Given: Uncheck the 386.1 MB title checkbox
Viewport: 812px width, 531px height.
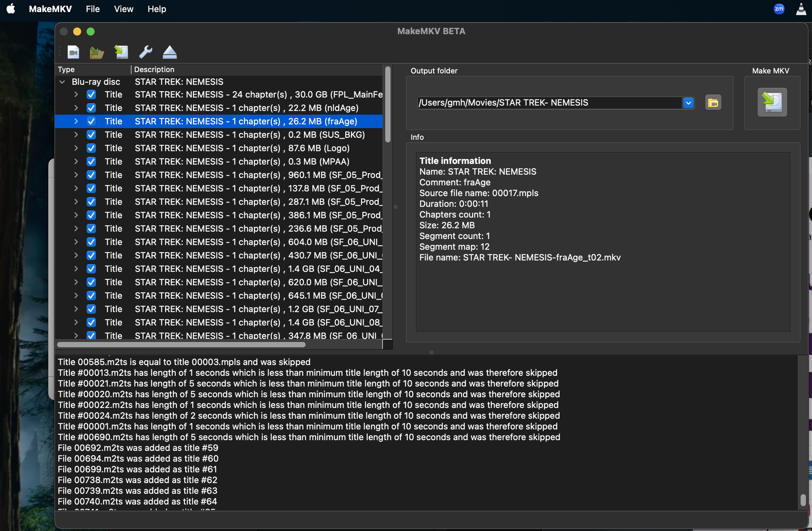Looking at the screenshot, I should click(x=91, y=215).
